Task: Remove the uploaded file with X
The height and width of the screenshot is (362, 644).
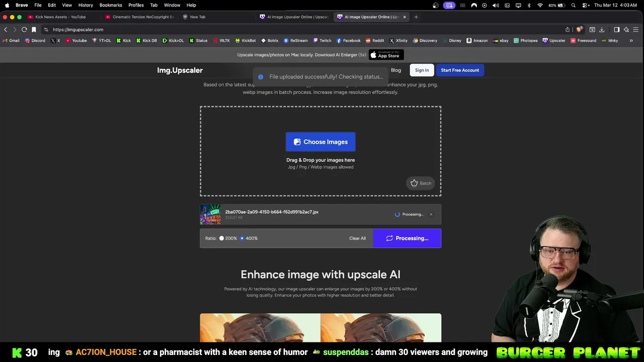Action: (431, 214)
